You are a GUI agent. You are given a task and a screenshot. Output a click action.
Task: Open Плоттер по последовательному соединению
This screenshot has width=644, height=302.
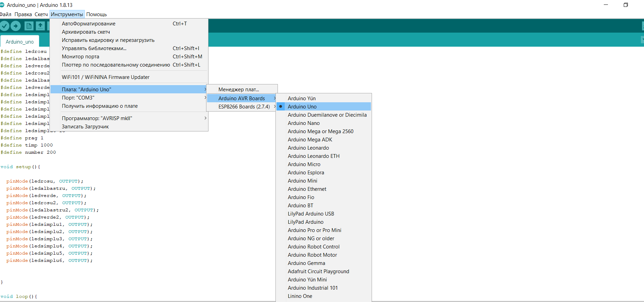pyautogui.click(x=129, y=65)
